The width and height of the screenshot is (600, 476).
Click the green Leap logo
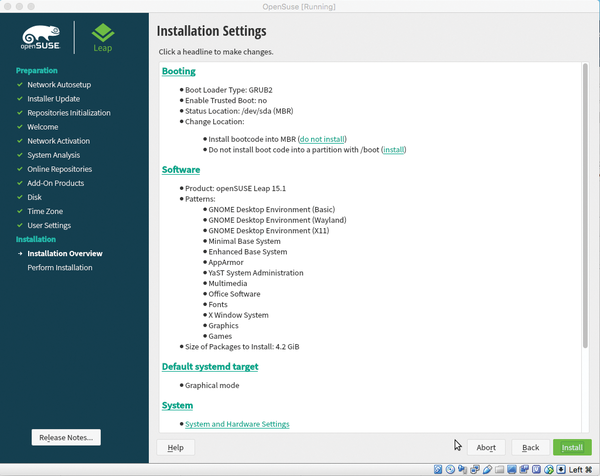103,37
